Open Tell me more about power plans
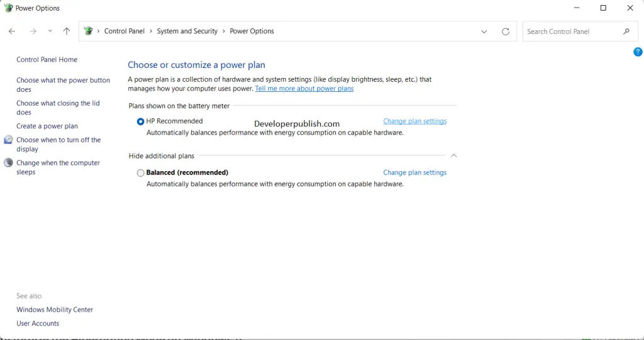The width and height of the screenshot is (644, 340). tap(304, 88)
